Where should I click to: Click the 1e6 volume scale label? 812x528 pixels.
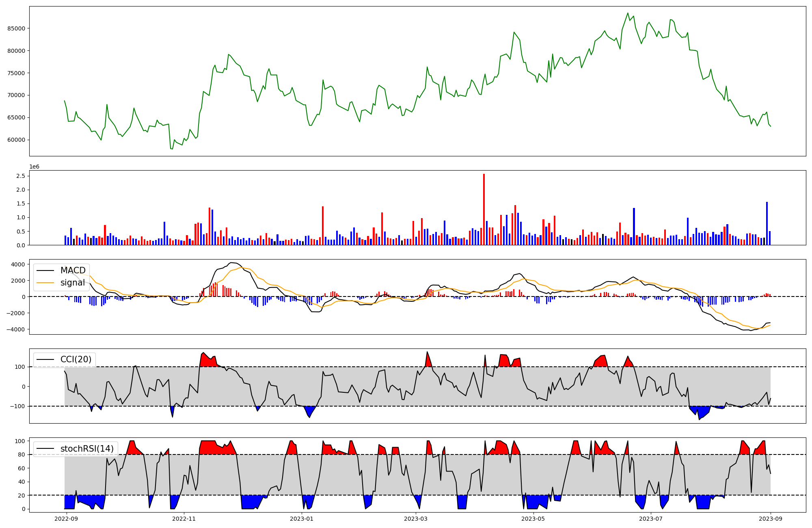34,167
